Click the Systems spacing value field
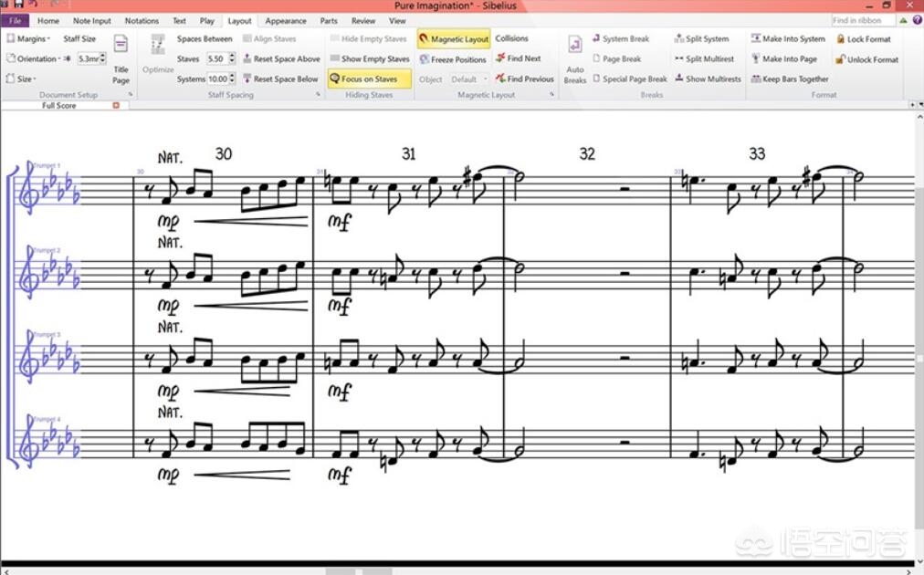 coord(217,78)
